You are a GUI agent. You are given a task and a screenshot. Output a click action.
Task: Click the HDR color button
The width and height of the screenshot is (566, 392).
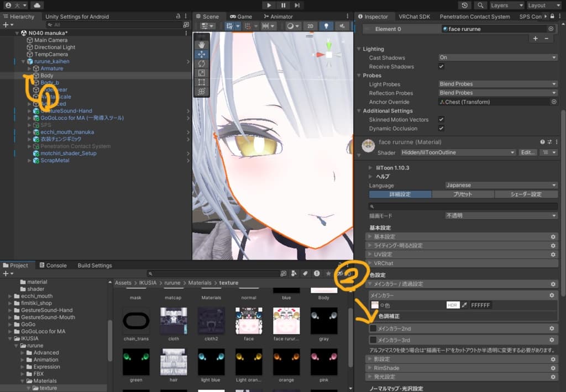click(453, 305)
